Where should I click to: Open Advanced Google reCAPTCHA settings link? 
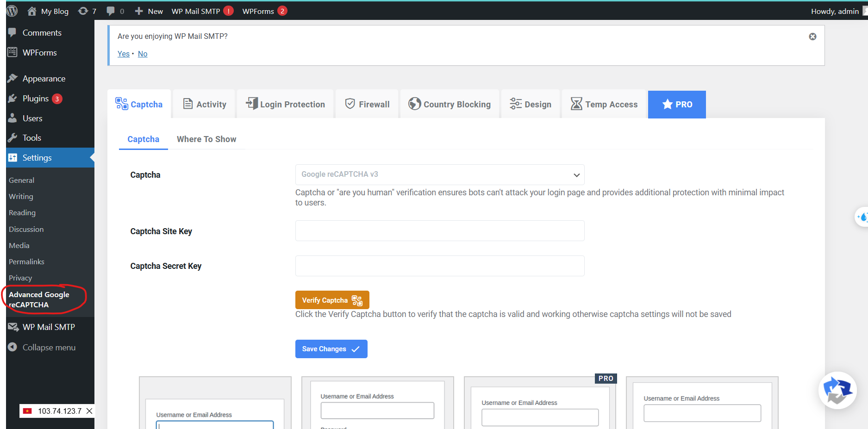[x=39, y=299]
